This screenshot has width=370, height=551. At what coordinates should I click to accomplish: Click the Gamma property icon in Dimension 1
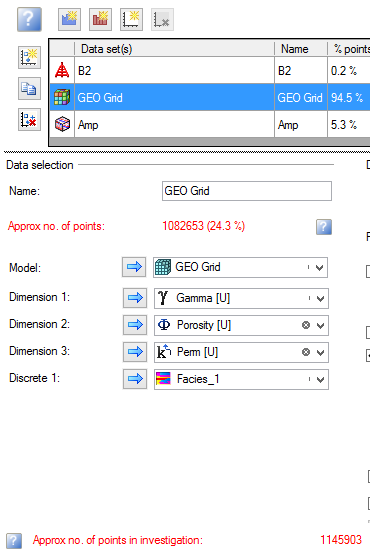coord(163,298)
